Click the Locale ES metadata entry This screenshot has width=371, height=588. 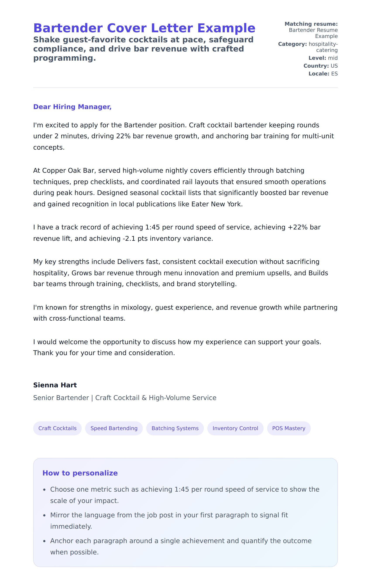coord(323,73)
